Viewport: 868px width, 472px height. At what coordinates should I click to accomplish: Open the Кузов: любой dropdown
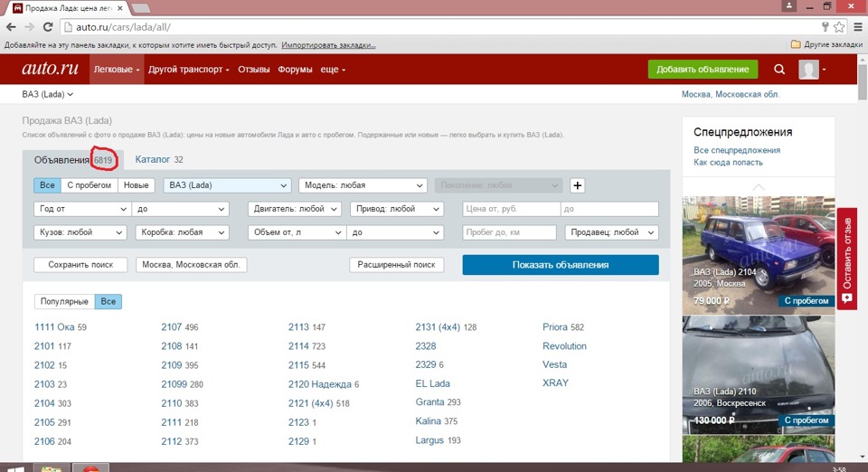80,232
